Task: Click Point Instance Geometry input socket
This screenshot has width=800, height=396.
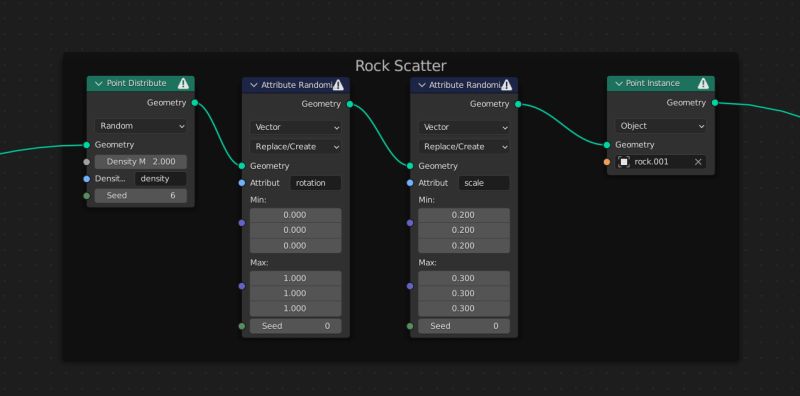Action: pyautogui.click(x=607, y=145)
